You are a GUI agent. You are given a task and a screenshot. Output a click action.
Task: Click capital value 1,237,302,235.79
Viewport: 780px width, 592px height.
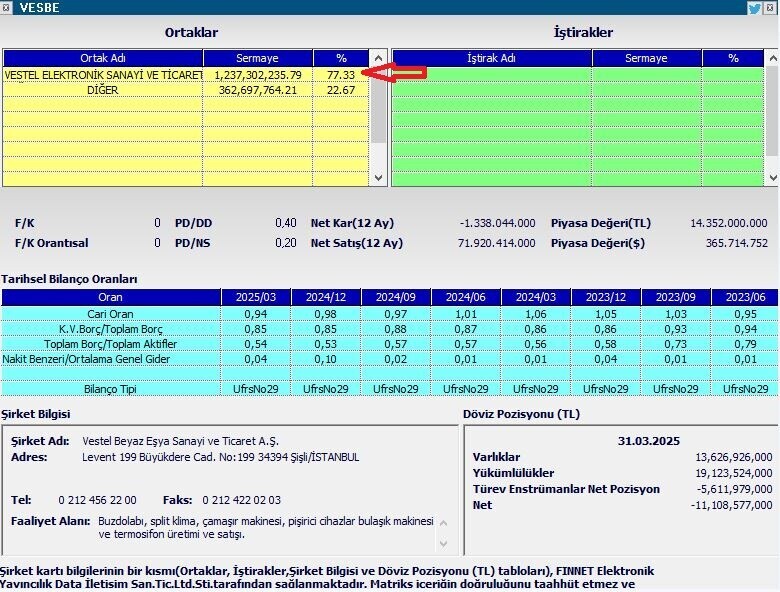point(258,75)
